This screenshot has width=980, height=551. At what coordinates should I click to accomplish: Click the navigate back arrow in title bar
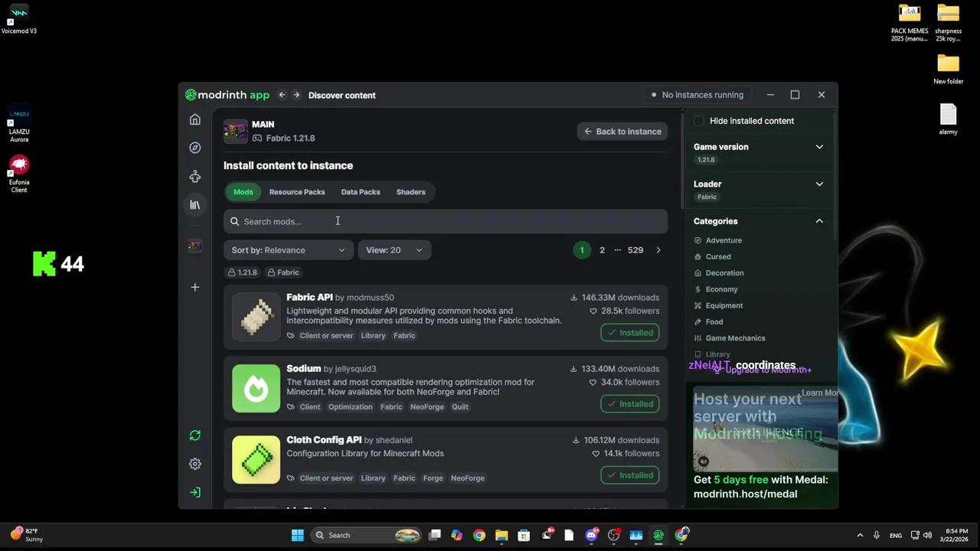[282, 95]
